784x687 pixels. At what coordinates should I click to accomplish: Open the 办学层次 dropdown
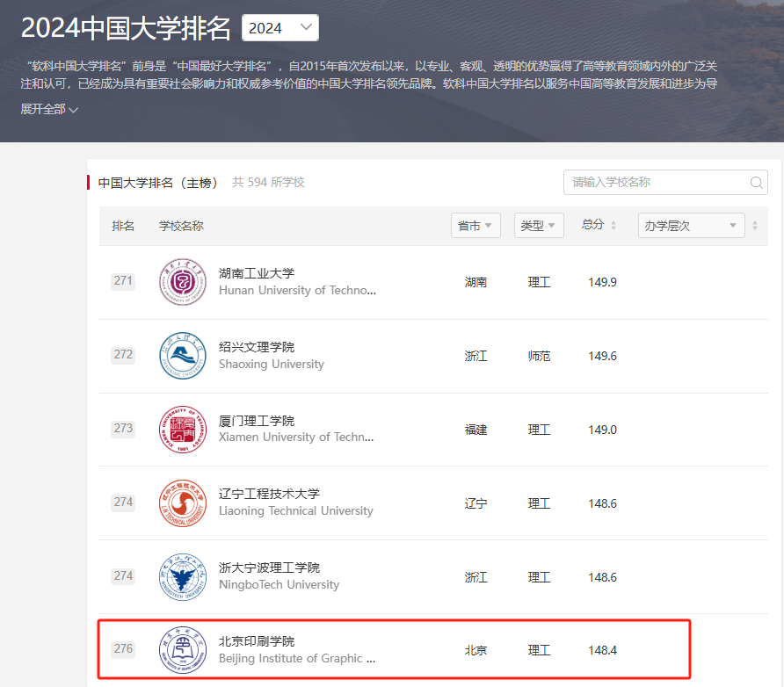coord(691,226)
